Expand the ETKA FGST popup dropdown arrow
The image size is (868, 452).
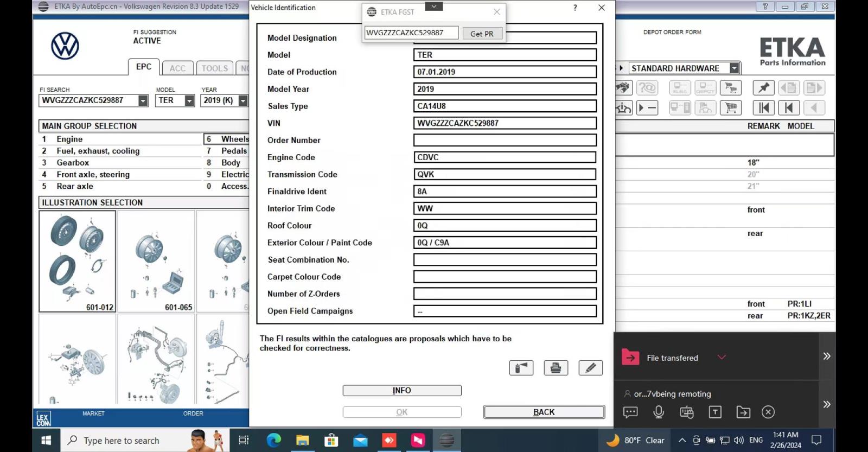433,7
